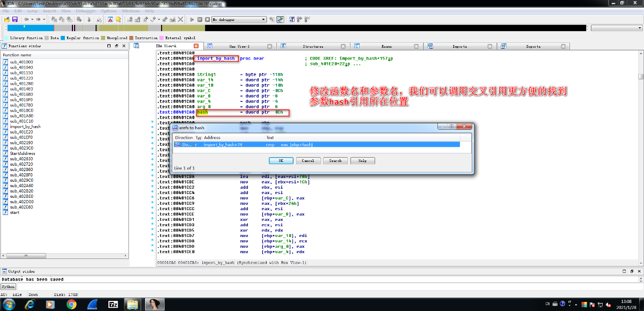Image resolution: width=644 pixels, height=311 pixels.
Task: Click the Python button in output window
Action: 8,287
